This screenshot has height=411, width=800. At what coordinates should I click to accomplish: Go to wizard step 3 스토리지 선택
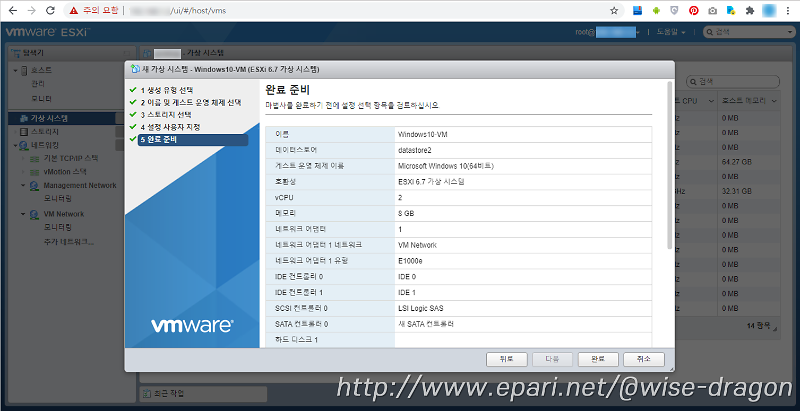pyautogui.click(x=166, y=115)
